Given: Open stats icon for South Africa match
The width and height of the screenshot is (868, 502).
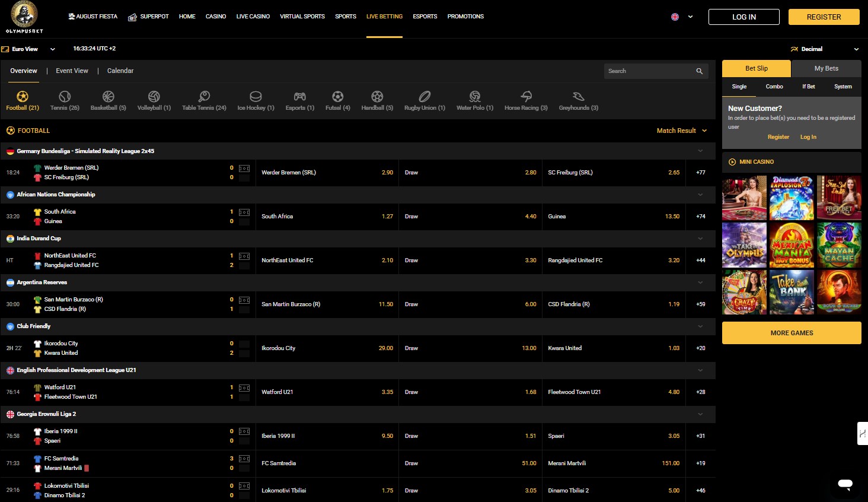Looking at the screenshot, I should pos(244,212).
